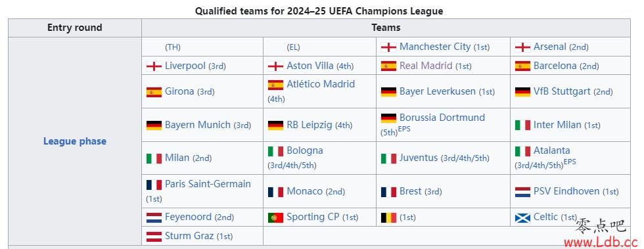The width and height of the screenshot is (644, 249).
Task: Follow the Borussia Dortmund link
Action: (x=442, y=118)
